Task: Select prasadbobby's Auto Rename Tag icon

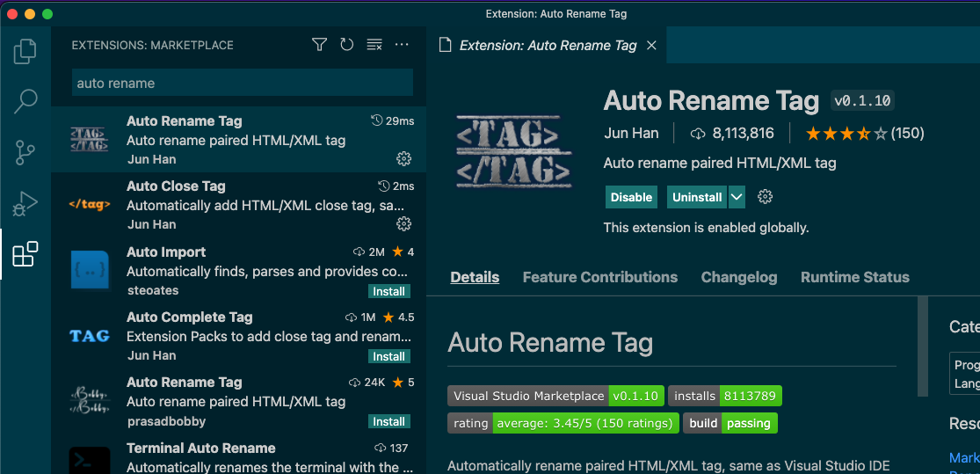Action: [90, 401]
